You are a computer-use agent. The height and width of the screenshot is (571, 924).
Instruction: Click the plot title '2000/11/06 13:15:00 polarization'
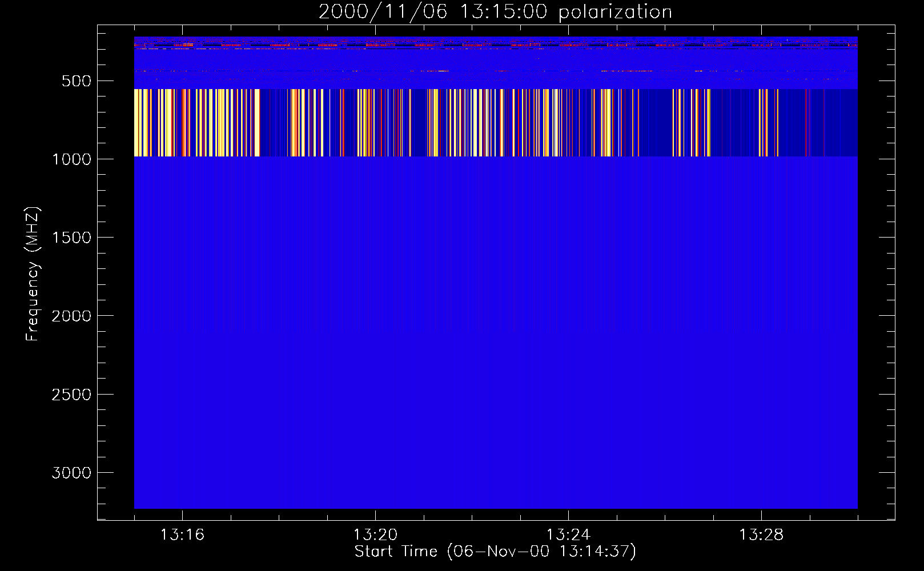click(x=495, y=12)
